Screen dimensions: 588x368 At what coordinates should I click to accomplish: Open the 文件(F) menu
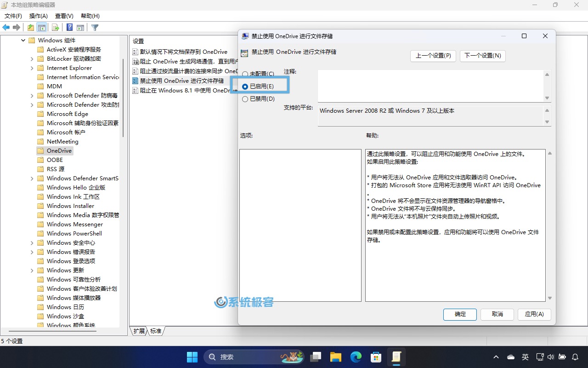point(13,16)
